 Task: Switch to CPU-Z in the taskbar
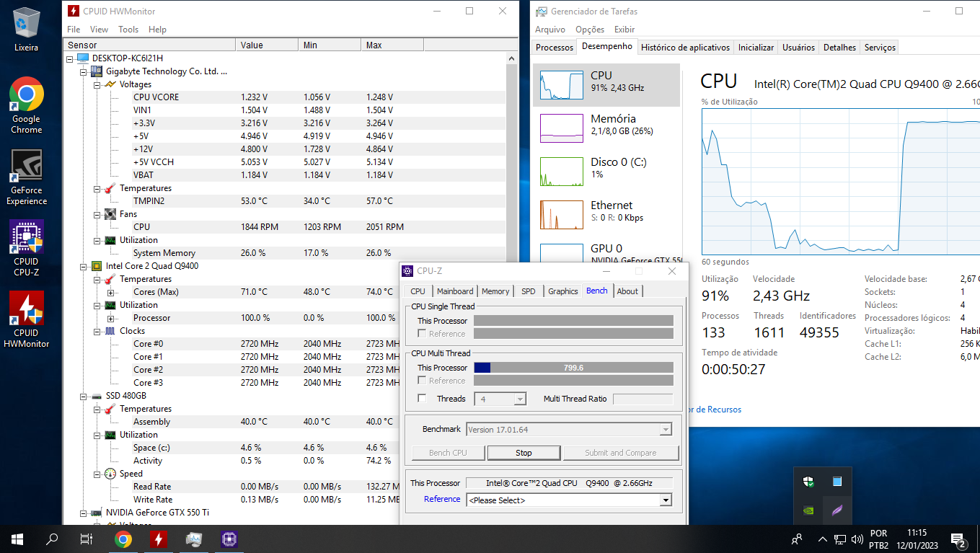tap(229, 539)
